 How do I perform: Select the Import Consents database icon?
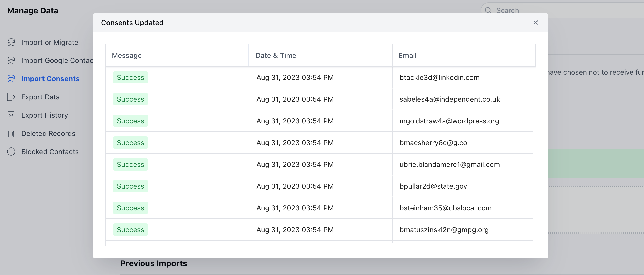(11, 79)
